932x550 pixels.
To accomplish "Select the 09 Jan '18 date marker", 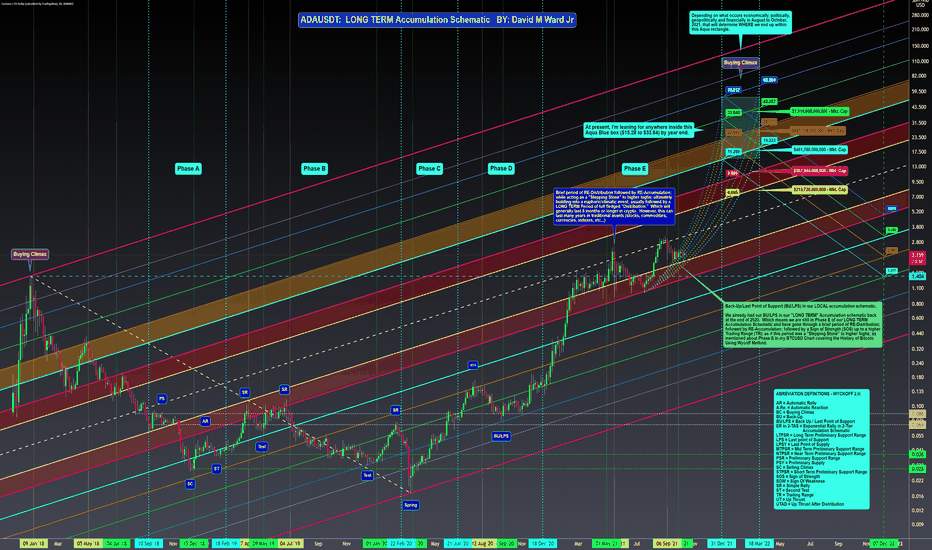I will [x=33, y=543].
